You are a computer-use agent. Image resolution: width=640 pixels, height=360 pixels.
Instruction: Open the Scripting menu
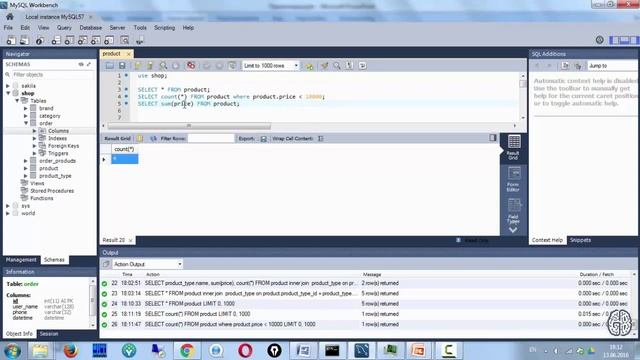pyautogui.click(x=164, y=28)
